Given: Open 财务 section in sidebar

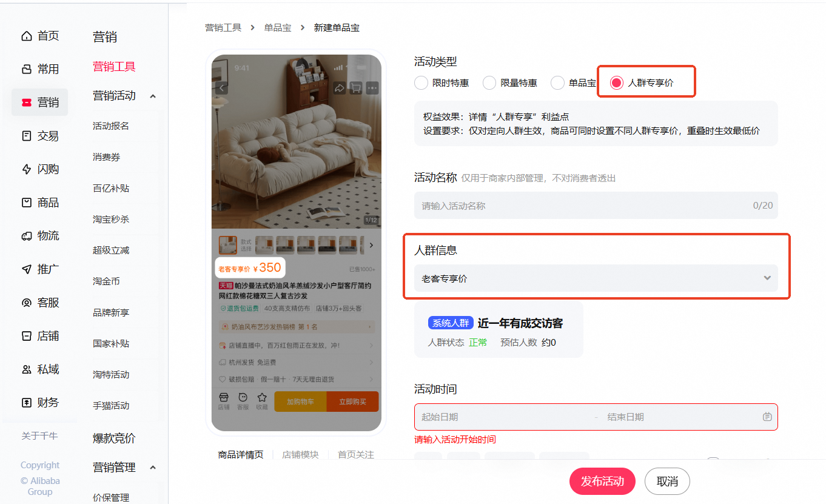Looking at the screenshot, I should pos(40,403).
